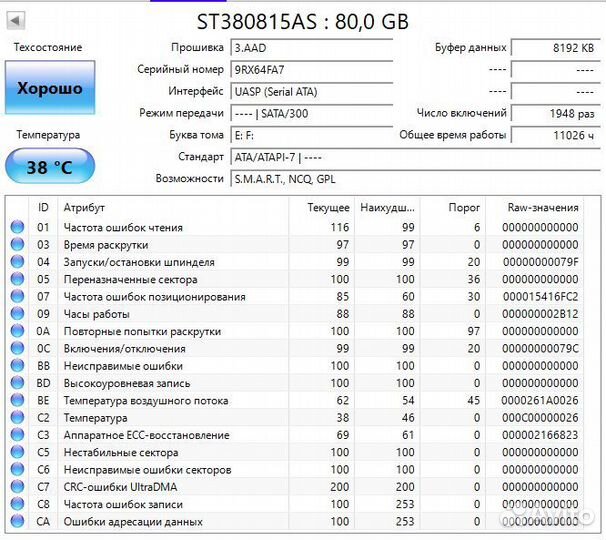
Task: Select the firmware field showing 3.AAD
Action: click(x=312, y=48)
